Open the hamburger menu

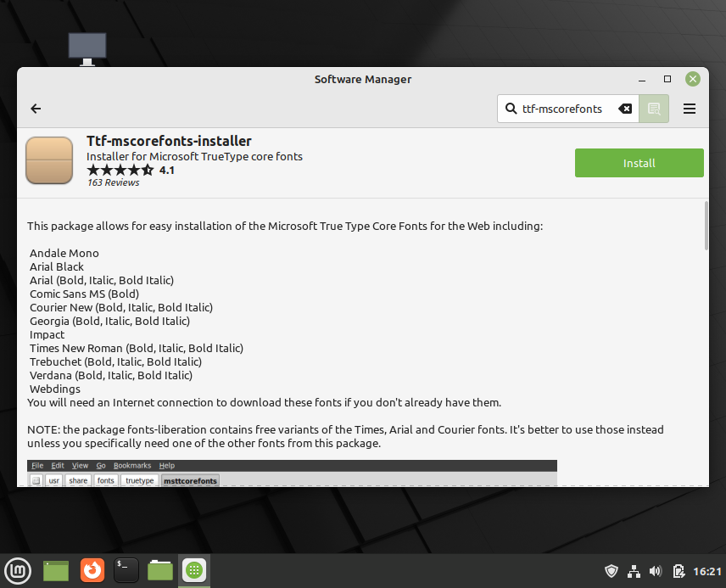[x=690, y=109]
